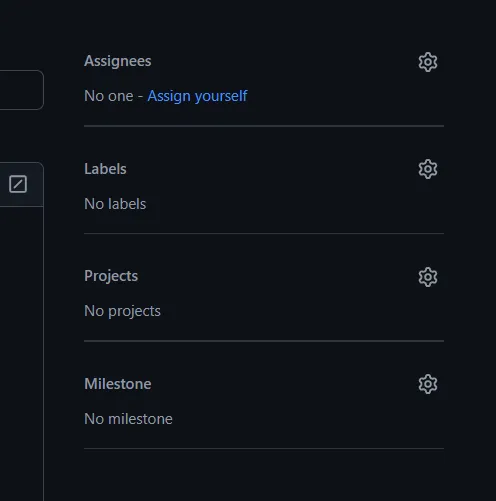496x501 pixels.
Task: Click the slashed-square edit icon
Action: click(18, 184)
